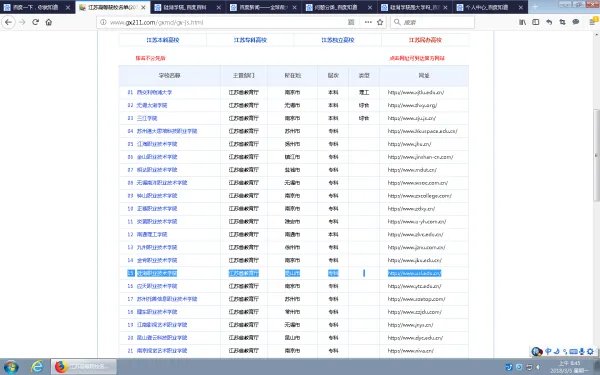Close the 个人中心 tab
Screen dimensions: 600x375
(x=521, y=8)
